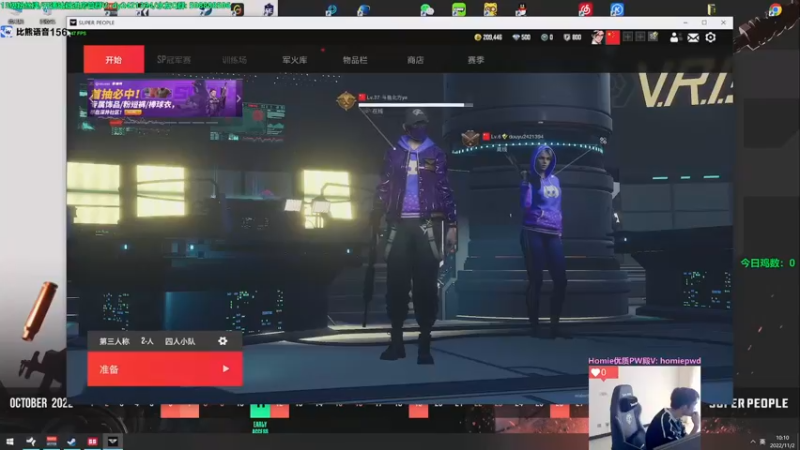Switch to 训练场 training ground tab
This screenshot has height=450, width=800.
234,60
